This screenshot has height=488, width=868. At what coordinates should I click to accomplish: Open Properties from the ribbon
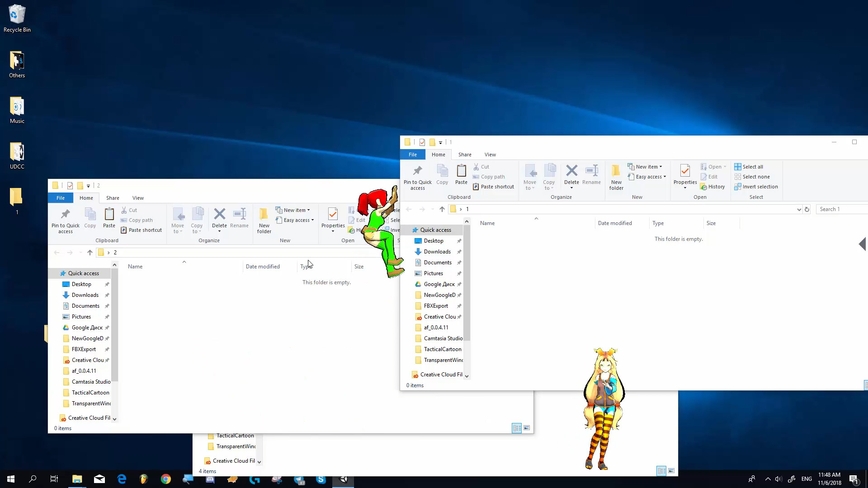point(684,176)
